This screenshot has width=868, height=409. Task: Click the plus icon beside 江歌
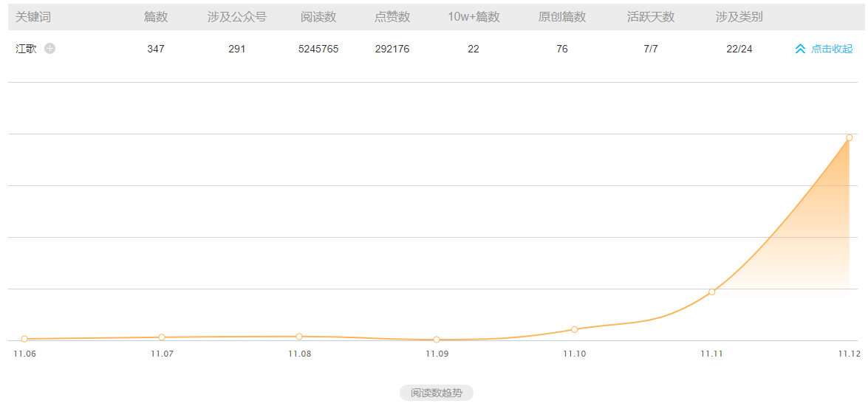click(x=50, y=49)
